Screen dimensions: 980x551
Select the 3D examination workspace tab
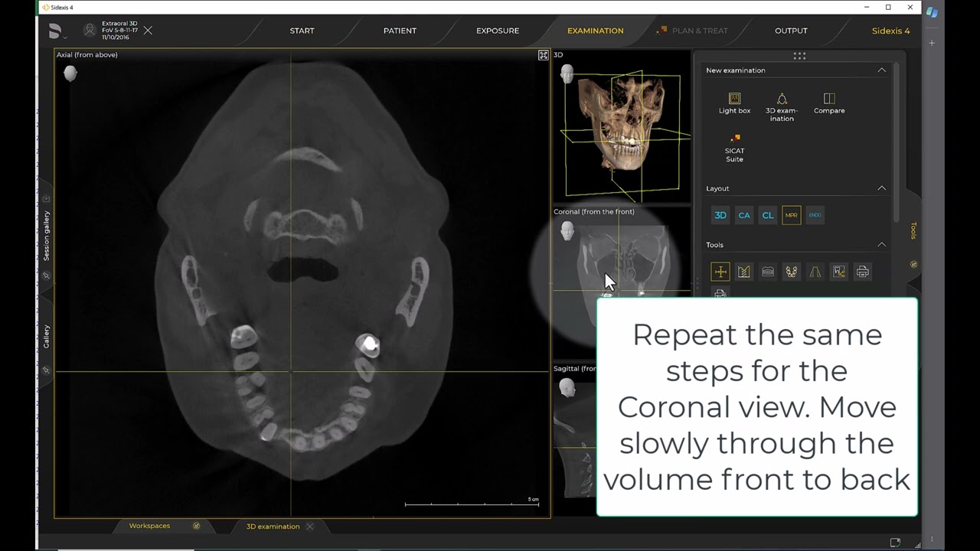[273, 527]
